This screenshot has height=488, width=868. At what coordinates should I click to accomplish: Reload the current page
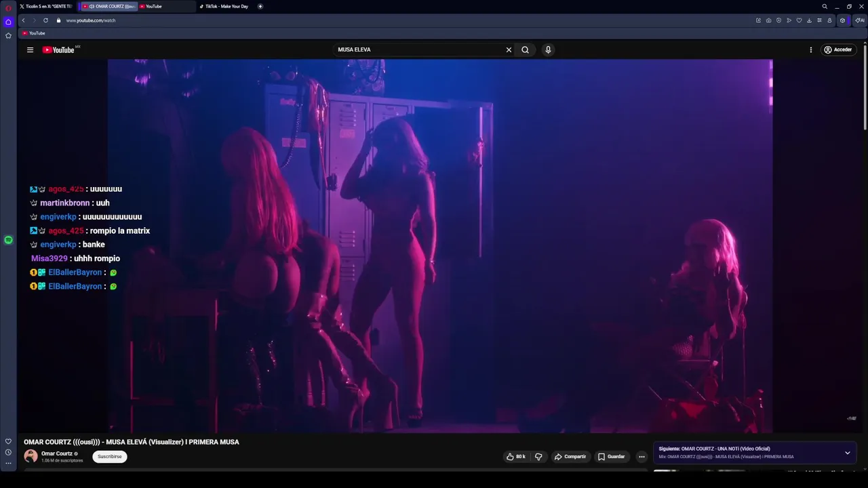tap(46, 20)
